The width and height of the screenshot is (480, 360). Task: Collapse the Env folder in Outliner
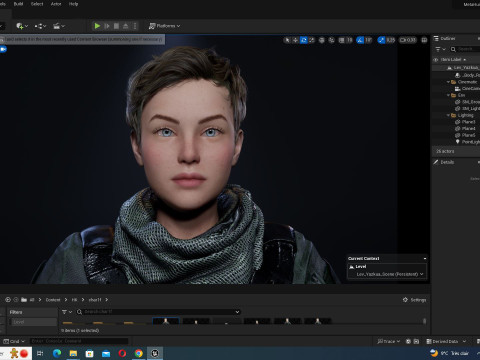click(x=448, y=95)
